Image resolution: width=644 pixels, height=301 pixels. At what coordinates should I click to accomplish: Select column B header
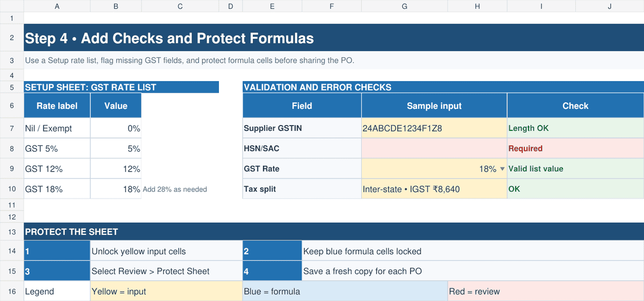tap(116, 6)
